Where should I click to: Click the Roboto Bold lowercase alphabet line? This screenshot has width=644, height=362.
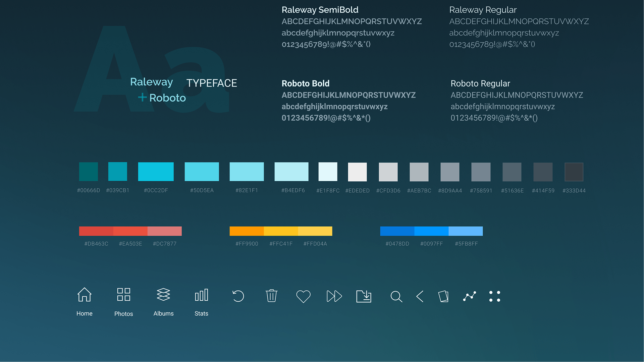335,107
